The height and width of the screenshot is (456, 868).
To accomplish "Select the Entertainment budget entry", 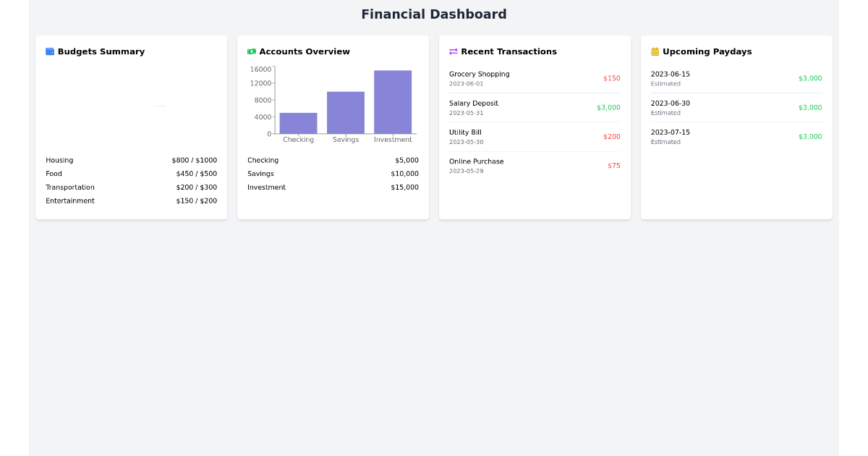I will coord(131,200).
